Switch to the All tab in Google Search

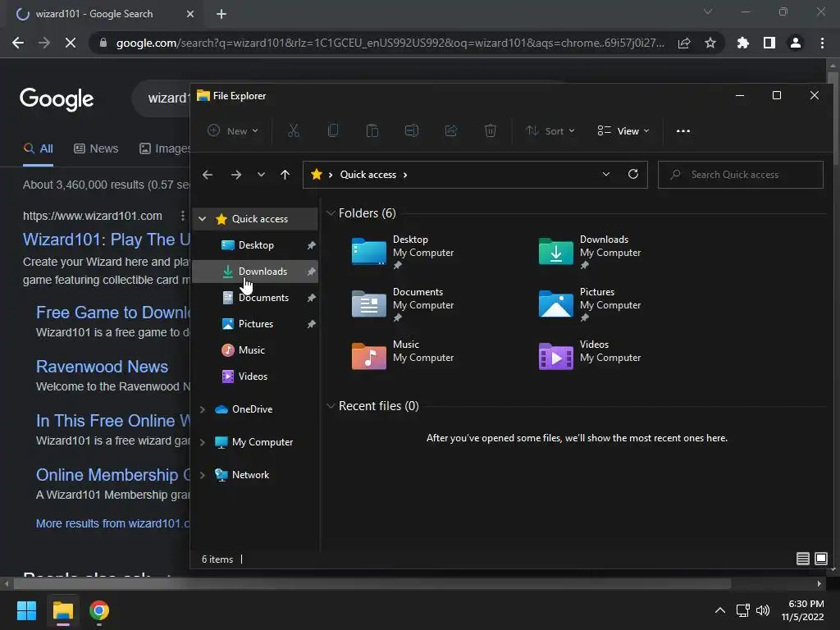tap(38, 148)
